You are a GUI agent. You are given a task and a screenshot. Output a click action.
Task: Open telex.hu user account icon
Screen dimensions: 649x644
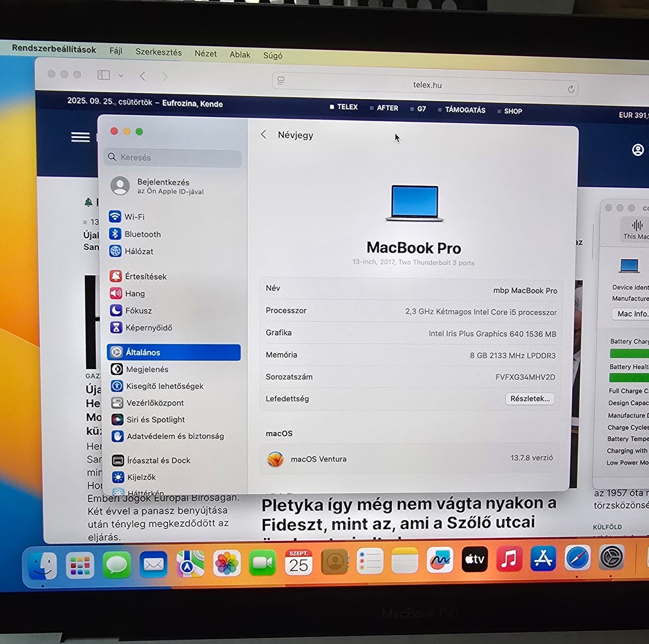(x=638, y=150)
